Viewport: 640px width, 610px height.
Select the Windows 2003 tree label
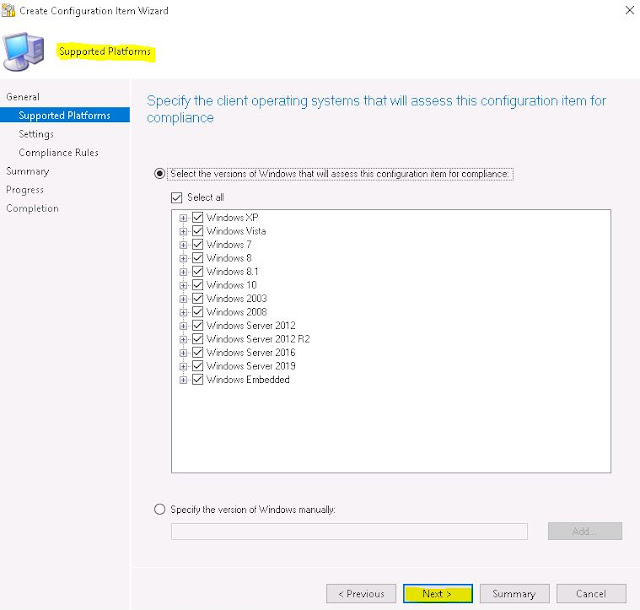pyautogui.click(x=237, y=298)
